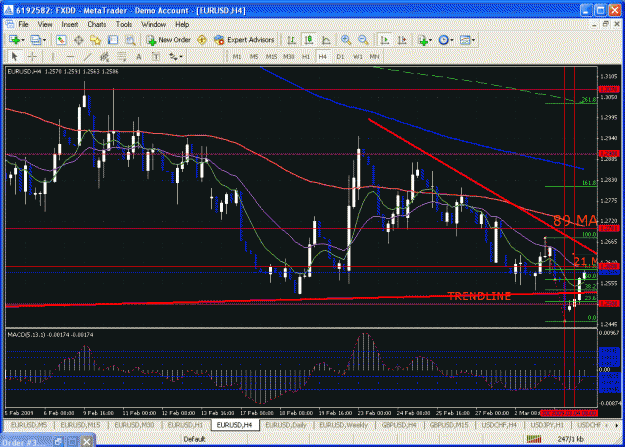Switch to the EURUSD,M15 chart tab
625x447 pixels.
[80, 425]
